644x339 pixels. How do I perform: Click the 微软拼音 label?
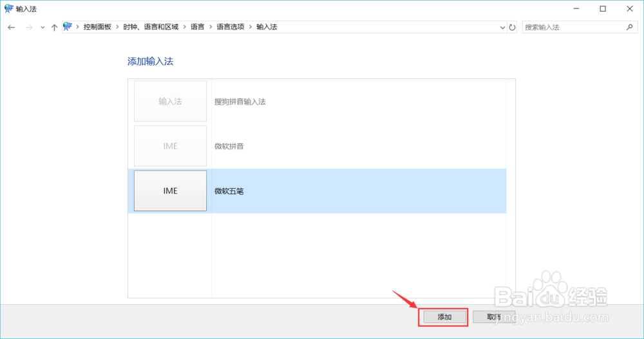(229, 146)
